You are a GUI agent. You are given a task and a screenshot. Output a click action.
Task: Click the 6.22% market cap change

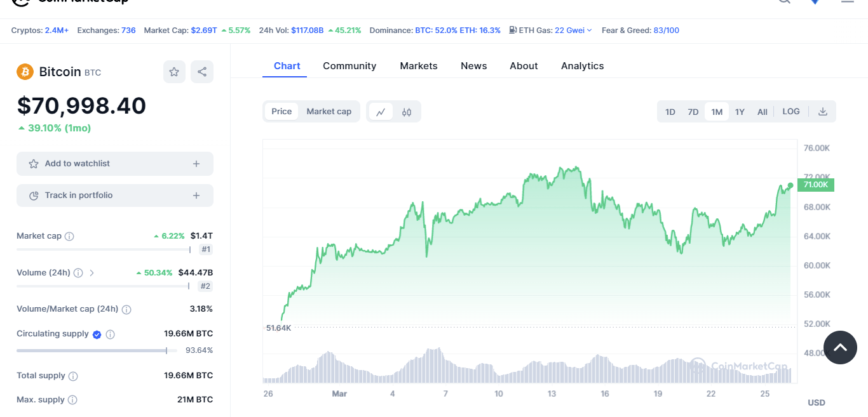pos(169,236)
